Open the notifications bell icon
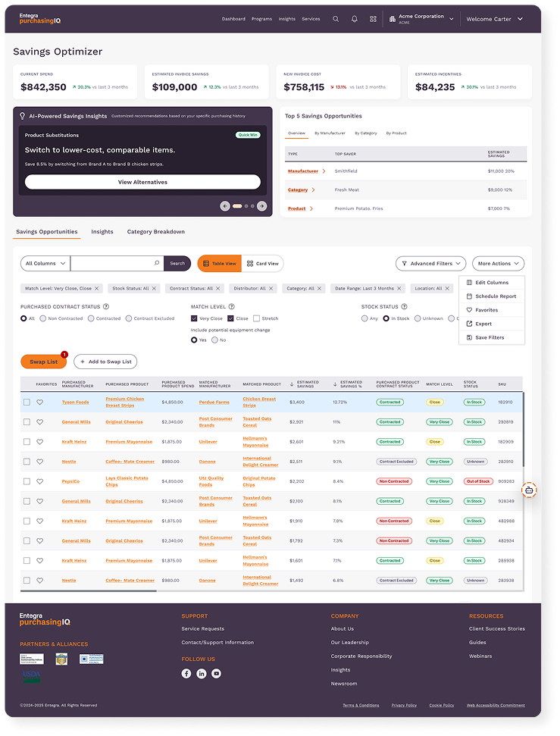Viewport: 560px width, 736px height. click(355, 19)
